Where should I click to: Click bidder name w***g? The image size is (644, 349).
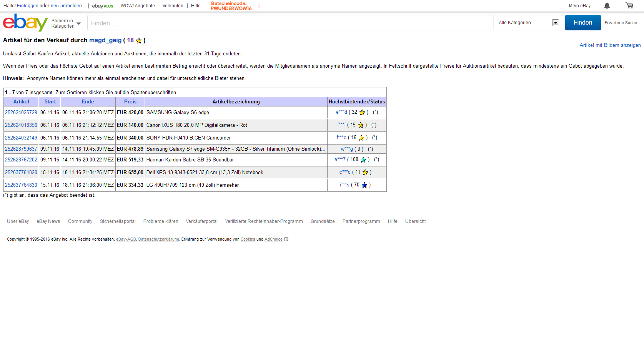(x=347, y=149)
